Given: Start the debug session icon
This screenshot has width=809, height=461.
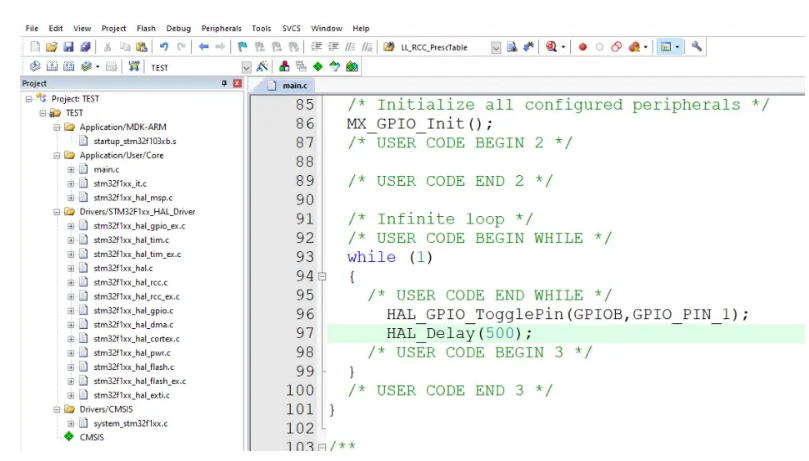Looking at the screenshot, I should tap(551, 47).
